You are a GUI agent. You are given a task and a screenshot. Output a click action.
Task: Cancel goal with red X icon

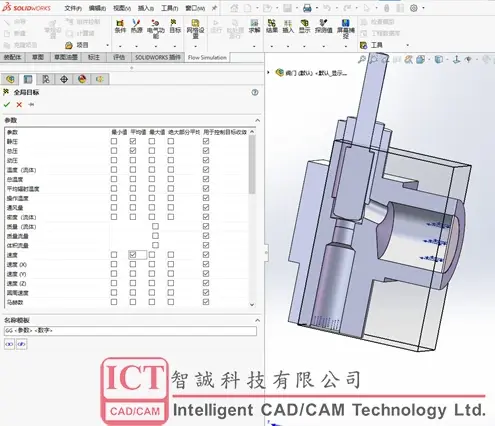(19, 105)
